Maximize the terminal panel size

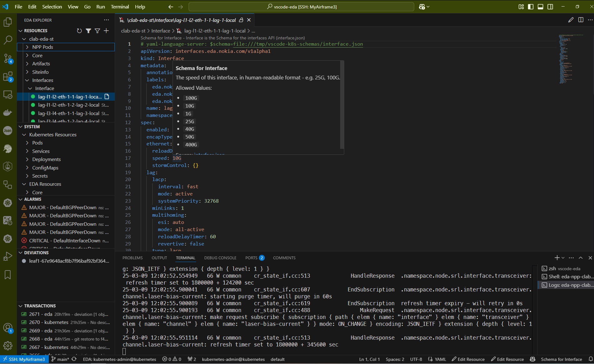pyautogui.click(x=581, y=258)
